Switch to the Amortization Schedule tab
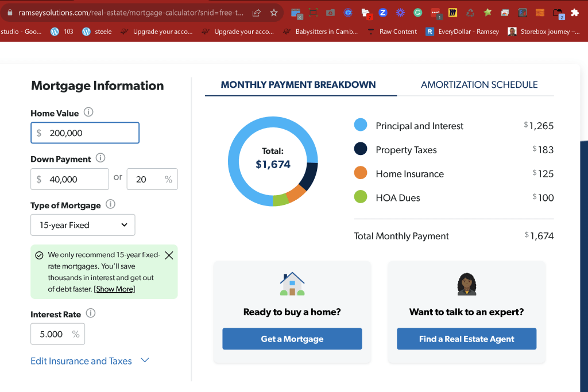The height and width of the screenshot is (392, 588). 479,85
